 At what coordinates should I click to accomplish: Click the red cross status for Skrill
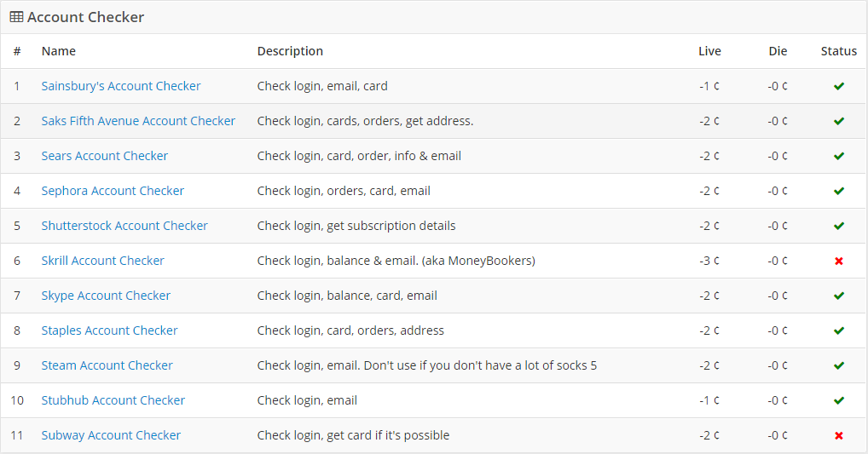839,261
